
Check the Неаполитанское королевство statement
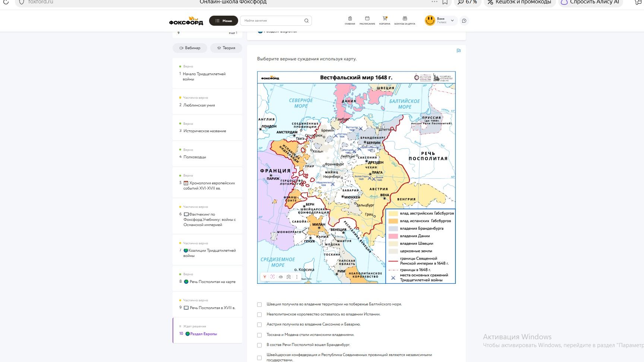pyautogui.click(x=259, y=314)
